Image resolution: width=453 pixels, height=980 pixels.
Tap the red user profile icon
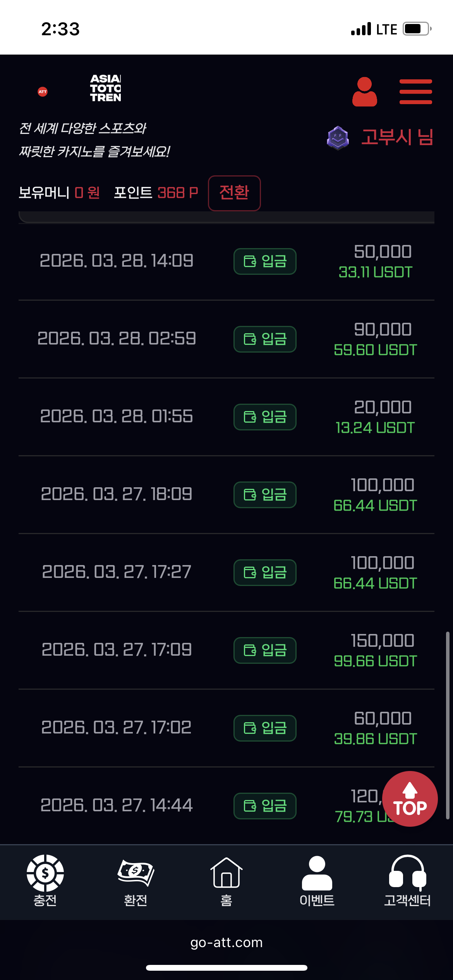[364, 92]
